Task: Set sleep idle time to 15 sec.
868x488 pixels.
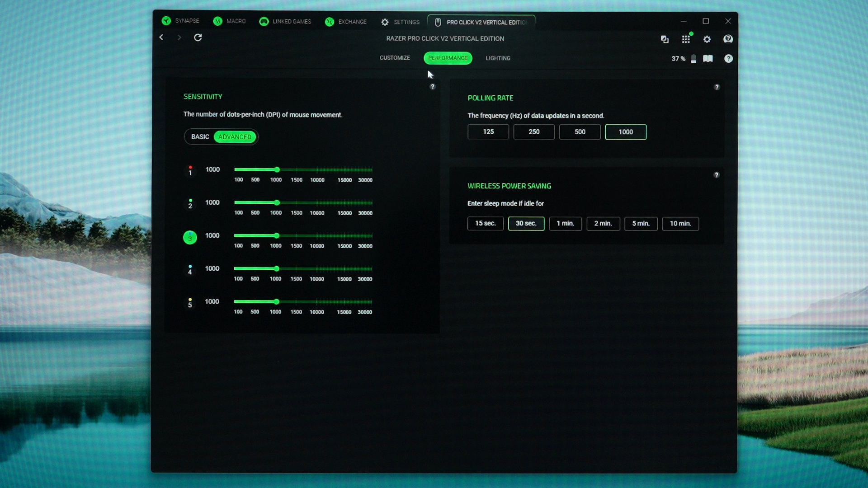Action: (486, 223)
